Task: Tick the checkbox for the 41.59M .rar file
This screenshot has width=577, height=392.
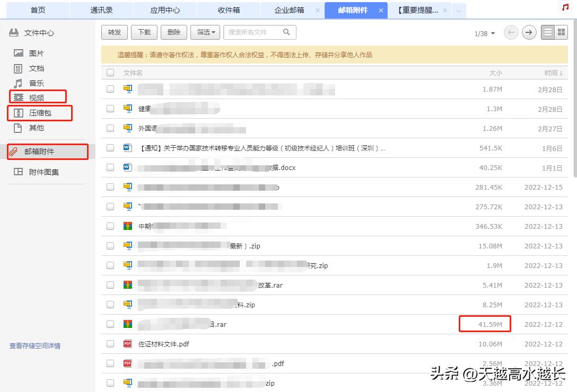Action: [111, 324]
